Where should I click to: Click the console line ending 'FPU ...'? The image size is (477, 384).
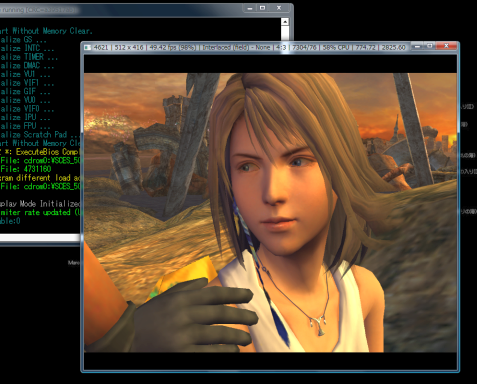click(x=25, y=126)
